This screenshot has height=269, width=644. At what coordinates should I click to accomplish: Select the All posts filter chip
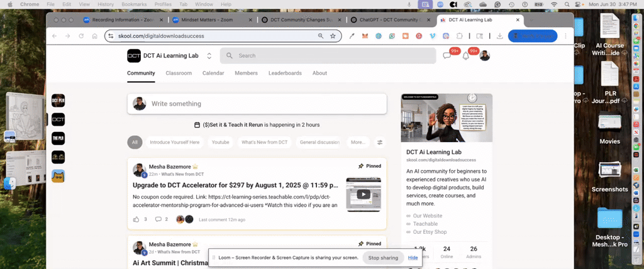(x=135, y=142)
